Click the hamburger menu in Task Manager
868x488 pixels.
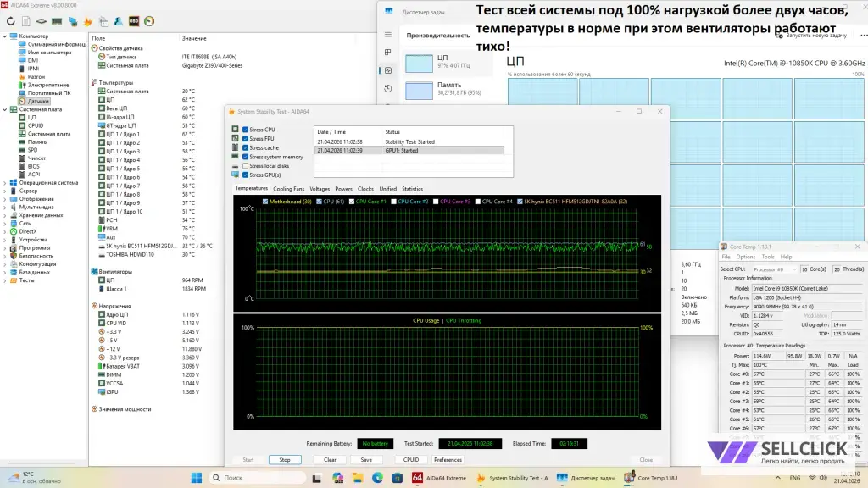[388, 35]
